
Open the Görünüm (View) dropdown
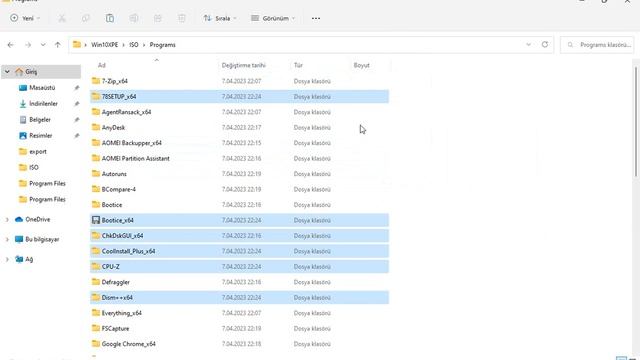click(273, 18)
